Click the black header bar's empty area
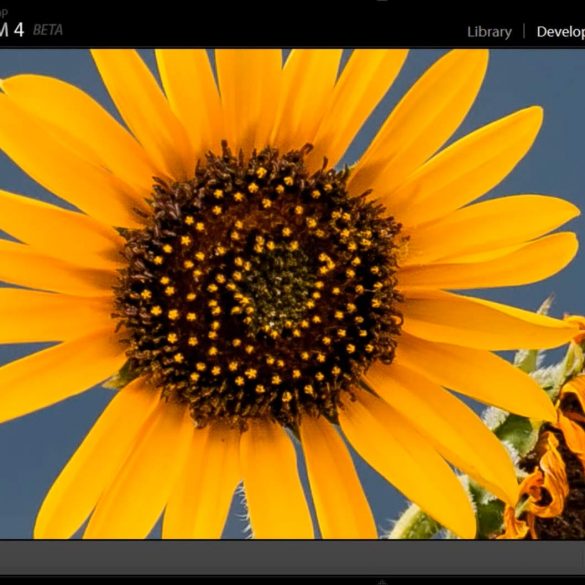585x585 pixels. click(261, 25)
